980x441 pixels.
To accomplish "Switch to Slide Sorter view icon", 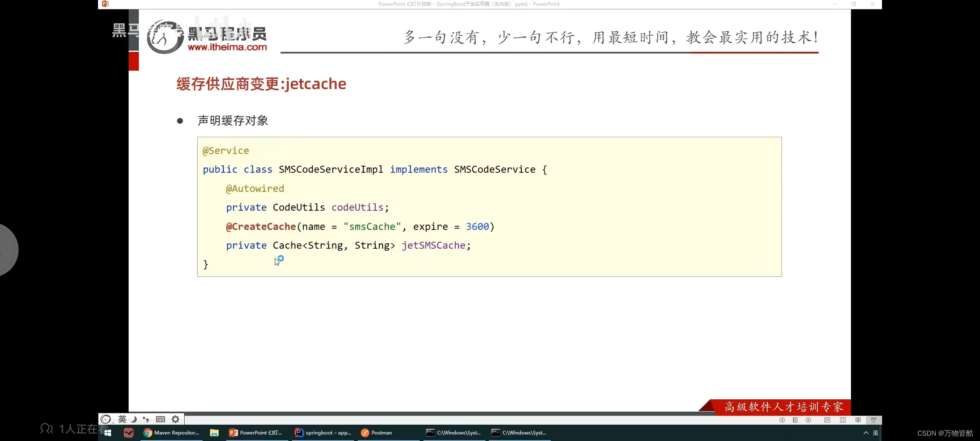I will (842, 420).
